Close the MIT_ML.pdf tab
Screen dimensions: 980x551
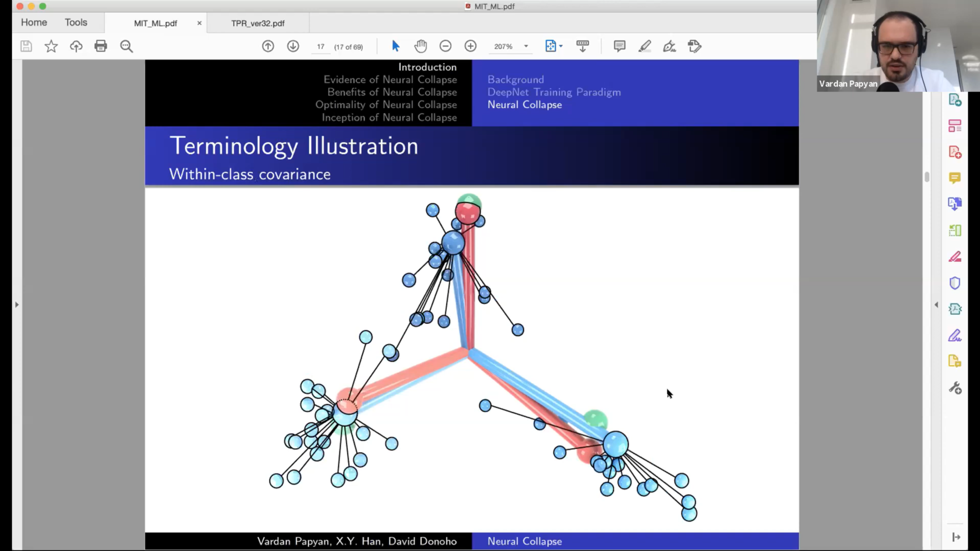[x=199, y=23]
